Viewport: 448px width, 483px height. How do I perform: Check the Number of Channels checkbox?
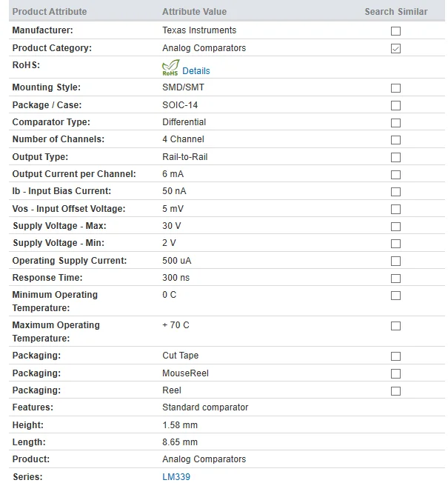395,140
